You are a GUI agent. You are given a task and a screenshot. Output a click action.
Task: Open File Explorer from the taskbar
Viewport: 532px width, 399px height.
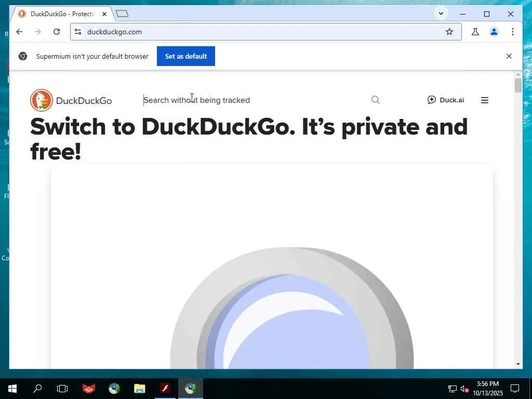coord(139,389)
